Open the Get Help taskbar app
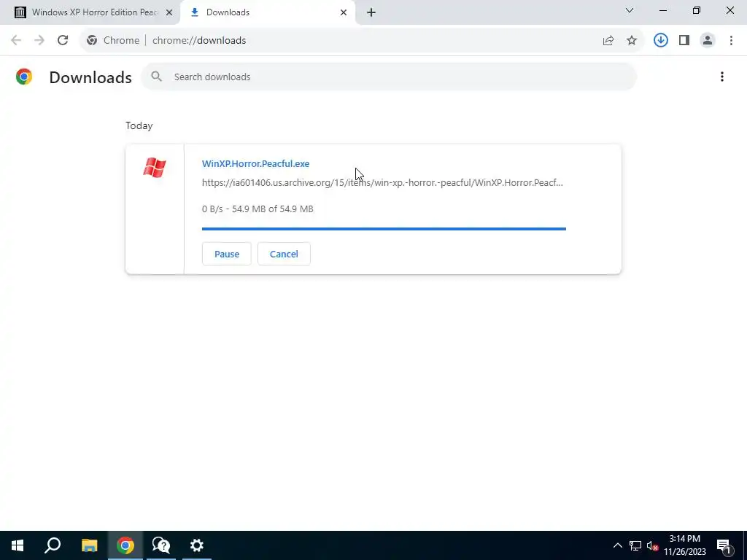Screen dimensions: 747x560 tap(161, 545)
